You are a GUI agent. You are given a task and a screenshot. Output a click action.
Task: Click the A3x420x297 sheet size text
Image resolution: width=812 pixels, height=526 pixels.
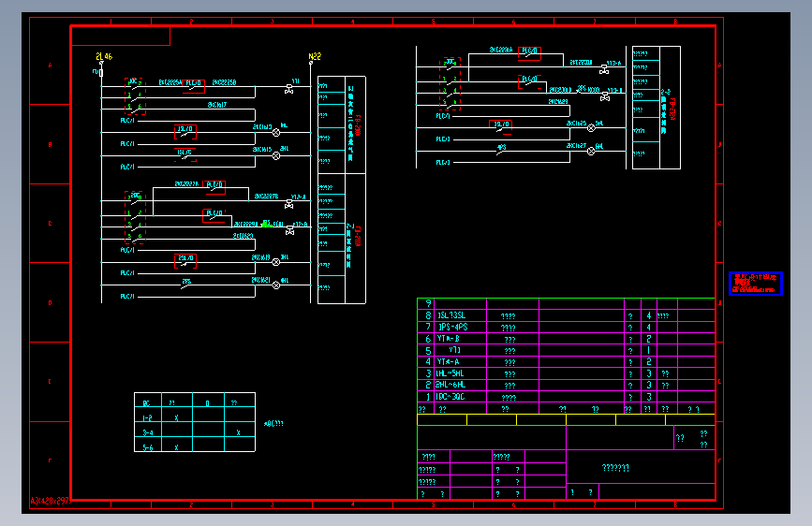(x=50, y=501)
